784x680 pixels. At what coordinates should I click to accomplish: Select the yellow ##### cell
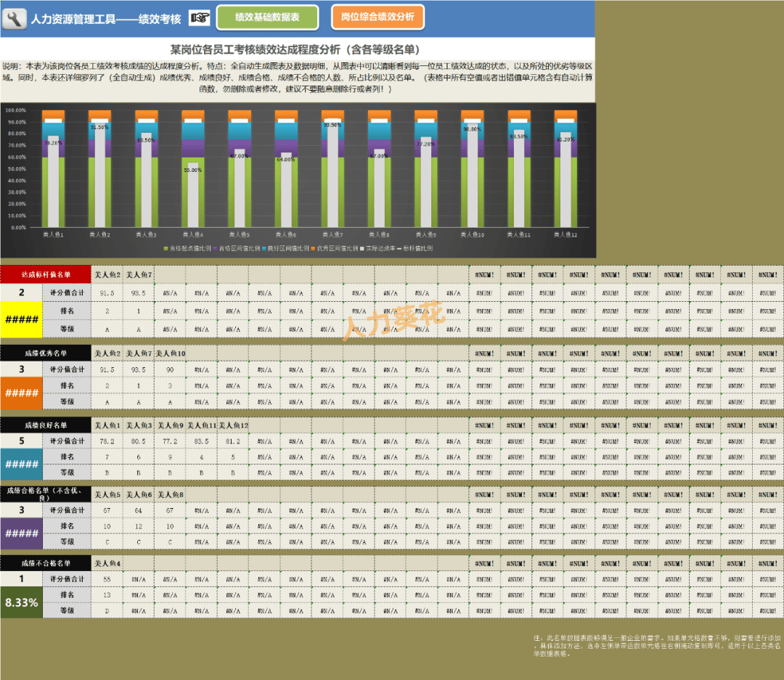[x=21, y=319]
